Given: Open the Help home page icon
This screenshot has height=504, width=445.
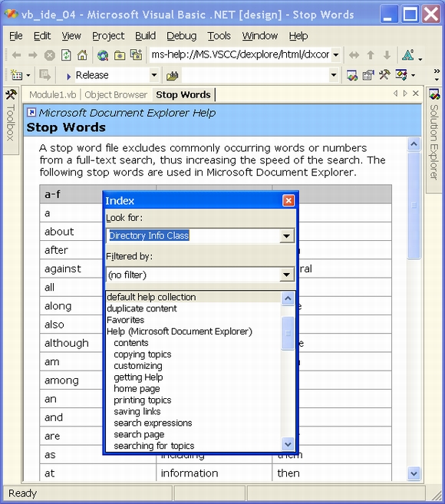Looking at the screenshot, I should [x=82, y=55].
